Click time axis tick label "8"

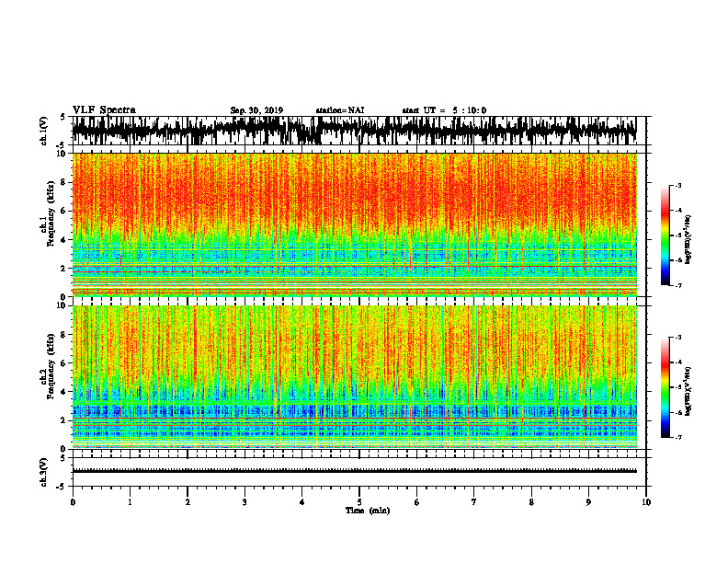coord(531,502)
